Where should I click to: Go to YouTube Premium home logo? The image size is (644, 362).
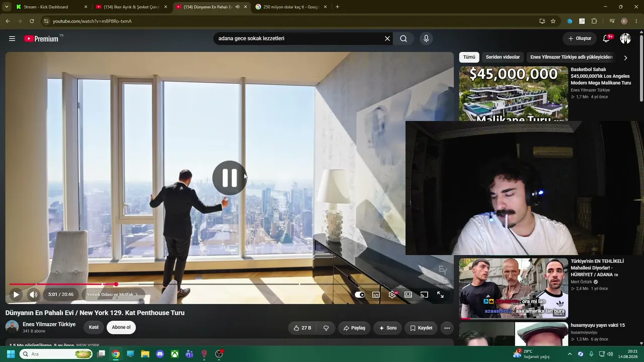click(x=41, y=39)
